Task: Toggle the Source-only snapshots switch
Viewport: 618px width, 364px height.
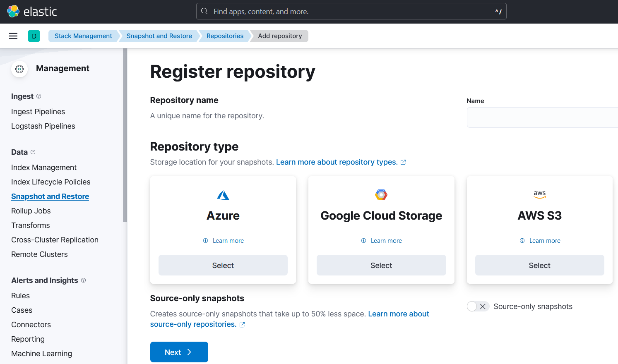Action: click(x=478, y=307)
